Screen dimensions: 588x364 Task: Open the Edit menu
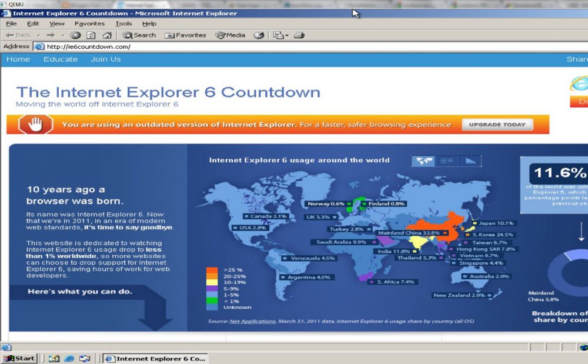(33, 24)
